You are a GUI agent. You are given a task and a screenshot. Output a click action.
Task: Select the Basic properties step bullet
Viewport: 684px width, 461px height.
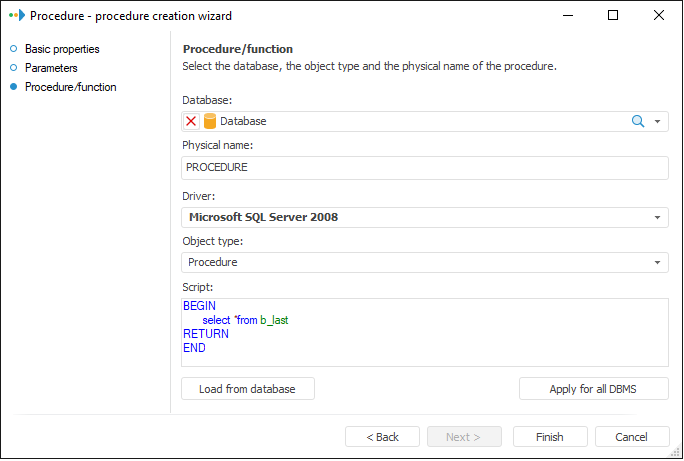coord(13,49)
